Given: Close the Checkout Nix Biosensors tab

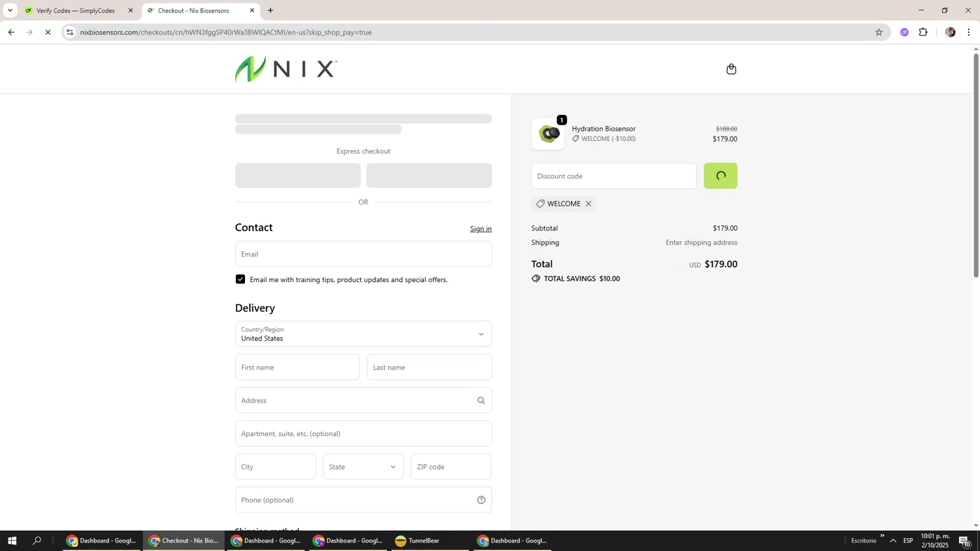Looking at the screenshot, I should pyautogui.click(x=252, y=10).
